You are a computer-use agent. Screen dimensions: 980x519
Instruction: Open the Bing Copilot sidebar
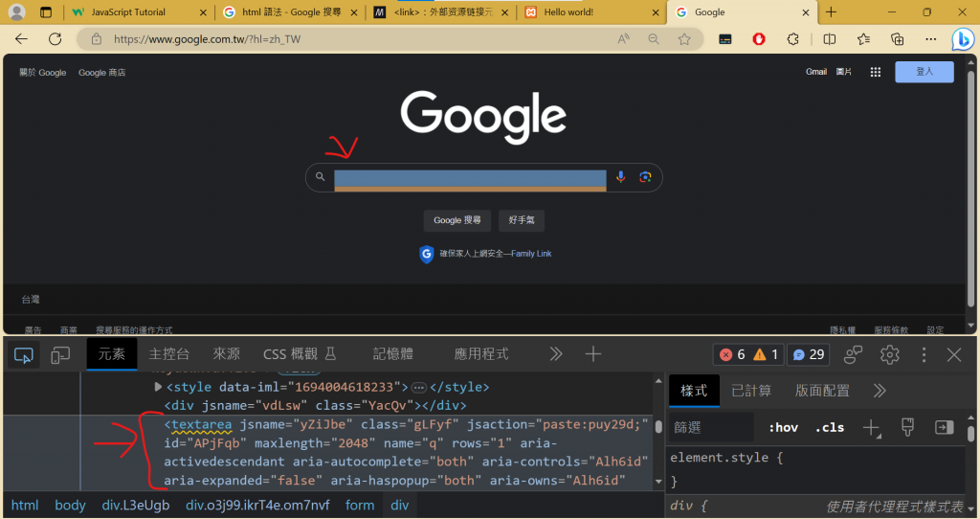[x=963, y=38]
